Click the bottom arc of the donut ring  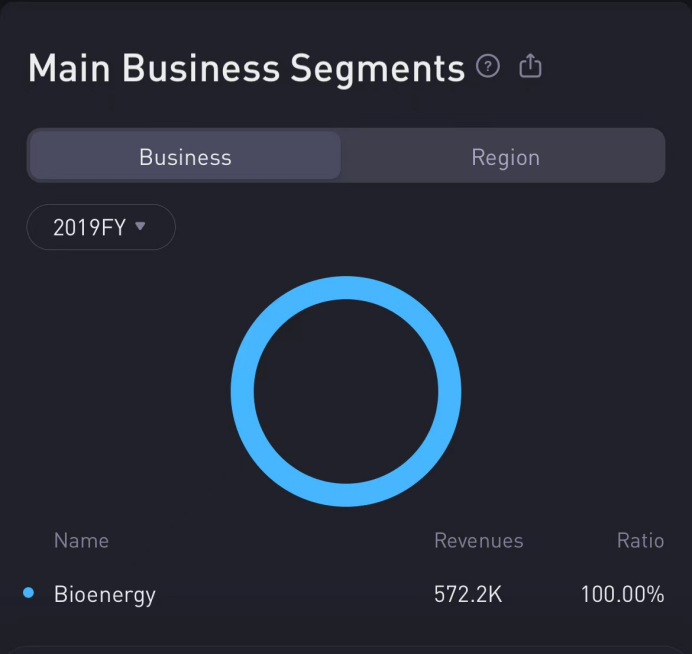tap(346, 494)
